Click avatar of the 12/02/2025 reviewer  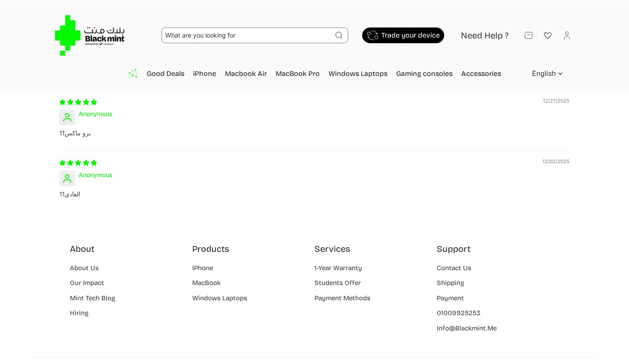pos(67,179)
